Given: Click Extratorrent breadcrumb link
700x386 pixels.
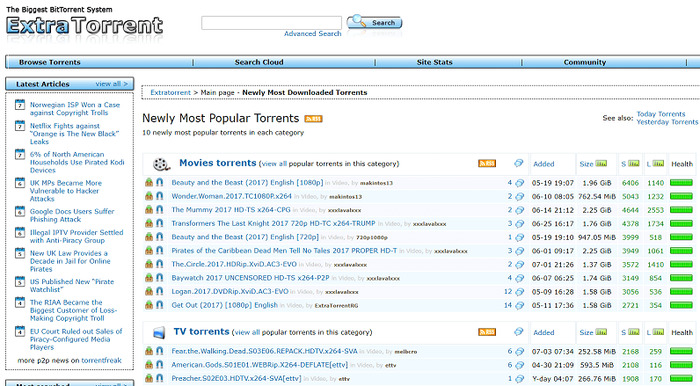Looking at the screenshot, I should point(170,92).
